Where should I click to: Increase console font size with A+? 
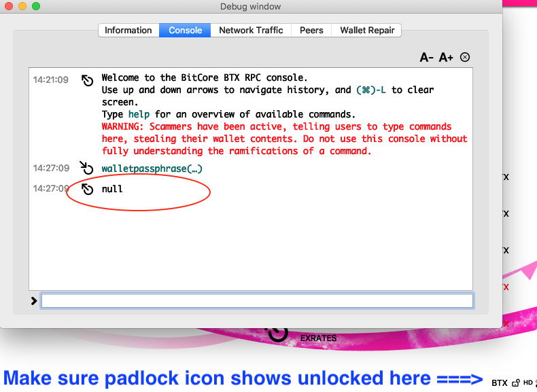pos(446,57)
